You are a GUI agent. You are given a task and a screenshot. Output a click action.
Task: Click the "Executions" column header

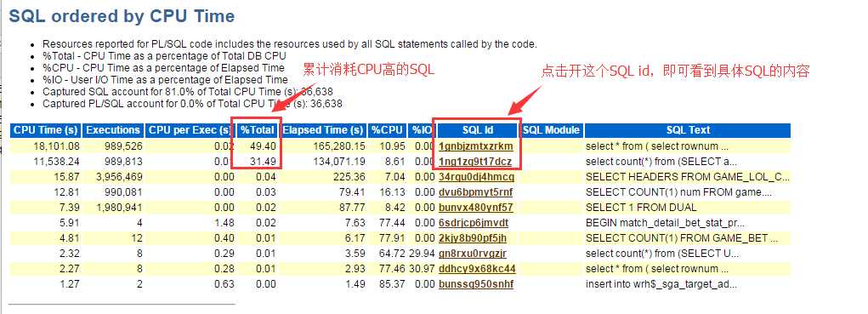pos(113,130)
